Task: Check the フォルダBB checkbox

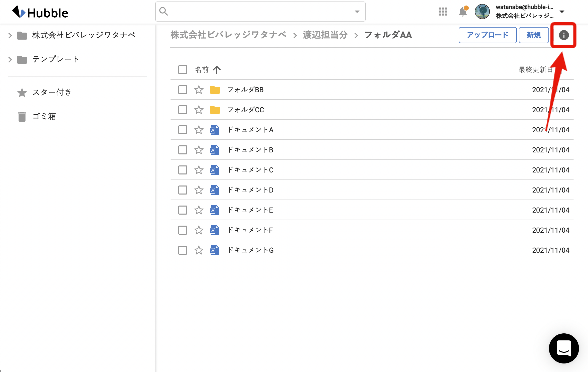Action: [183, 89]
